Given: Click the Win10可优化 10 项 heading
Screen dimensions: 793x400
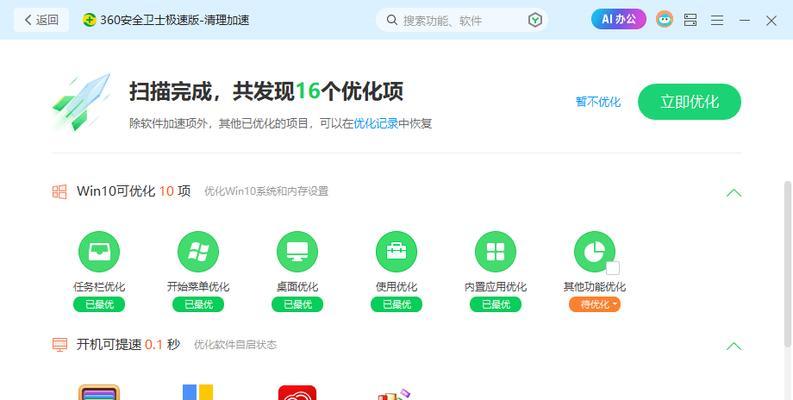Looking at the screenshot, I should (x=134, y=191).
